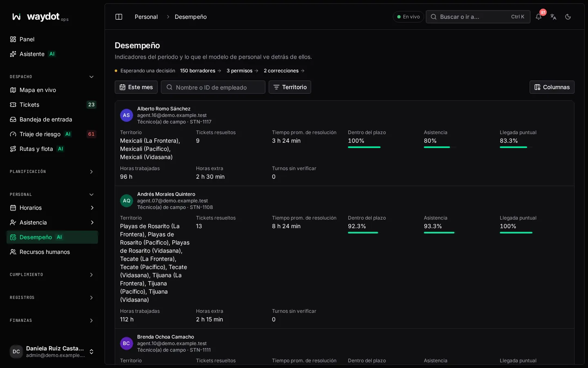Click the Nombre o ID de empleado field
Viewport: 588px width, 368px height.
coord(213,87)
